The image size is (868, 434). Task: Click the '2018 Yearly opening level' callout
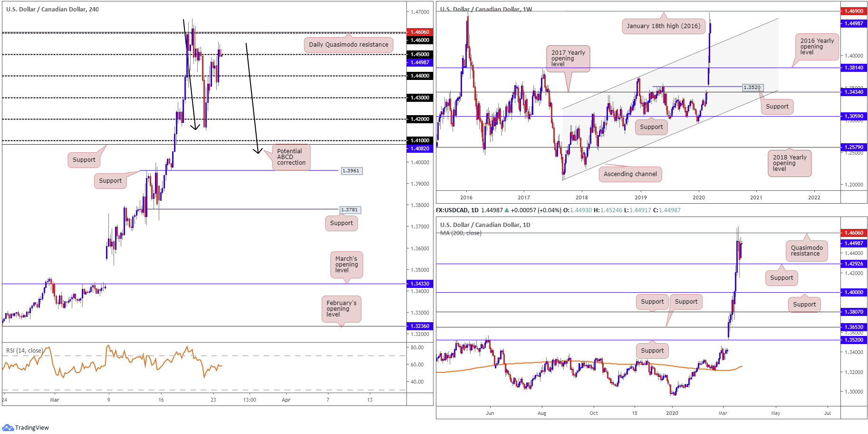click(790, 163)
